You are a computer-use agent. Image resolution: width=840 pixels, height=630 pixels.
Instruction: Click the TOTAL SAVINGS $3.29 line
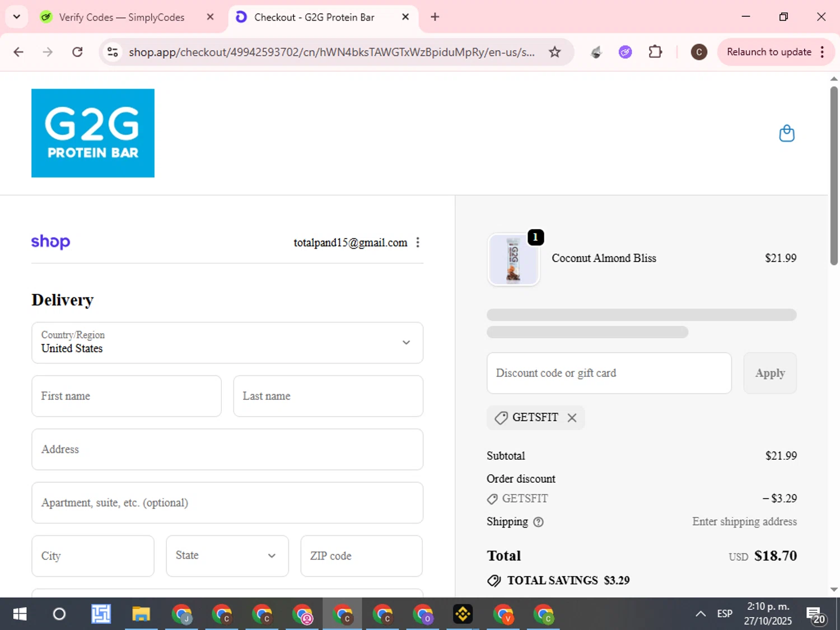pos(558,580)
